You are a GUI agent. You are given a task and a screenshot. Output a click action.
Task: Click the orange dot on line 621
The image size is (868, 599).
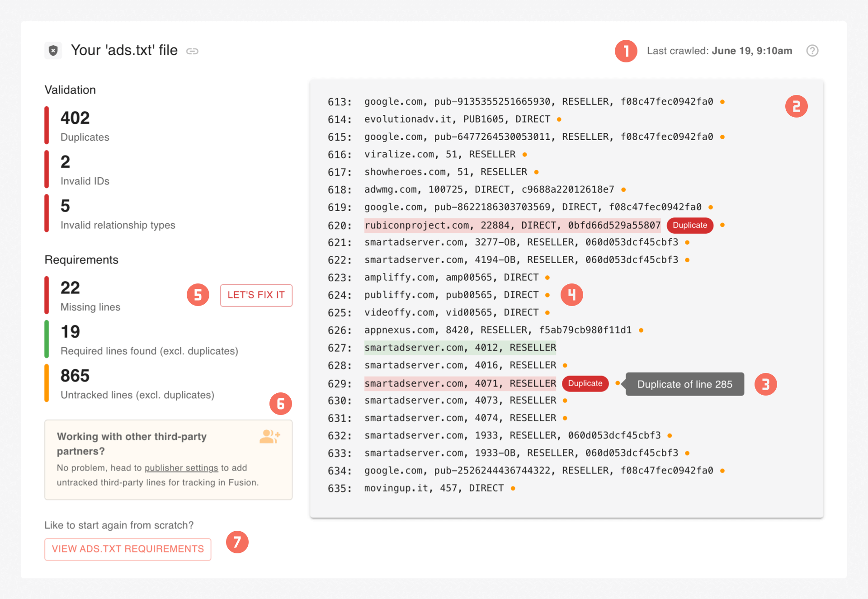click(x=687, y=243)
